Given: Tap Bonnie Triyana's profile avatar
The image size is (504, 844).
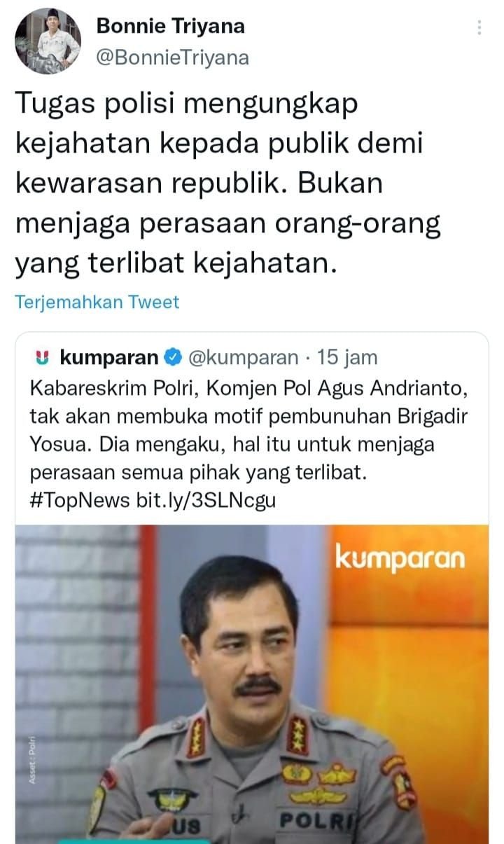Looking at the screenshot, I should click(x=48, y=41).
